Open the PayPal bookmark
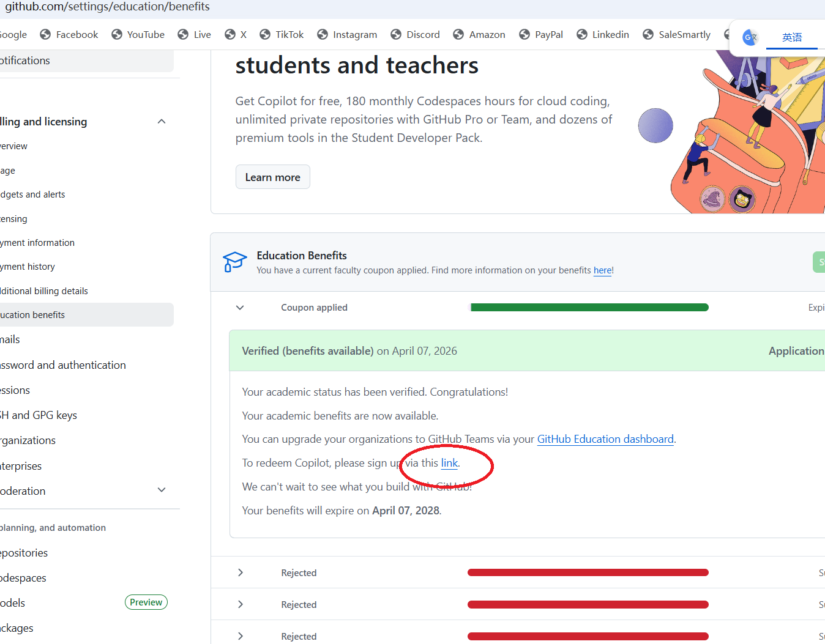This screenshot has width=825, height=644. pyautogui.click(x=541, y=35)
